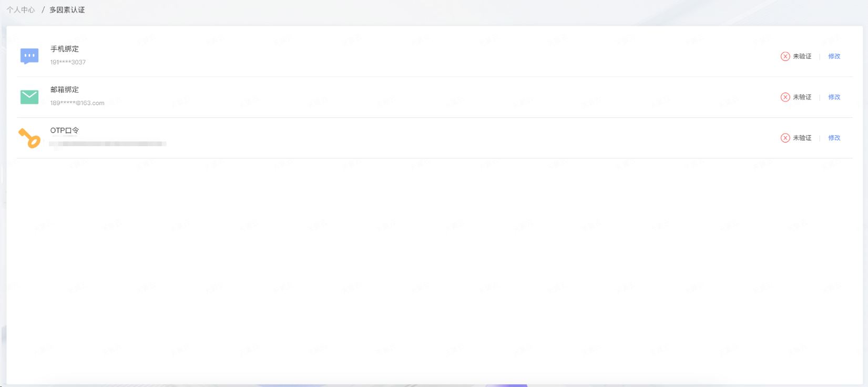Image resolution: width=868 pixels, height=387 pixels.
Task: Click the OTP口令 title
Action: pos(65,130)
